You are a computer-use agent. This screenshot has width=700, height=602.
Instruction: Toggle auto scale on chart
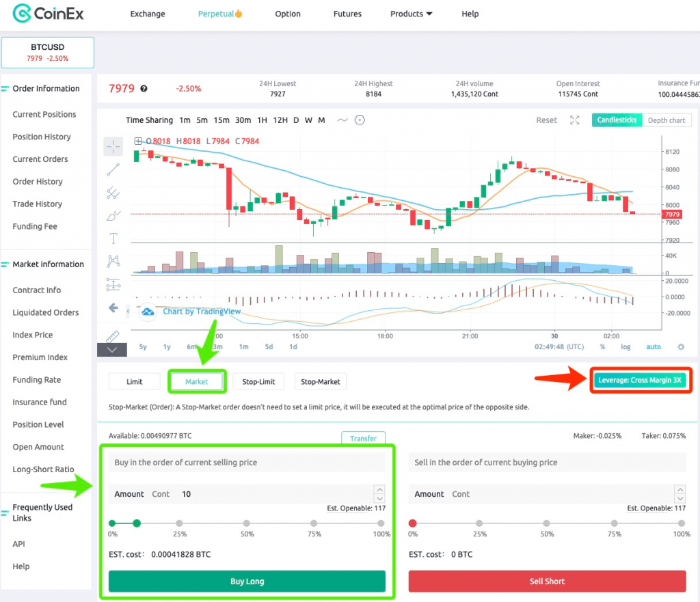(654, 346)
